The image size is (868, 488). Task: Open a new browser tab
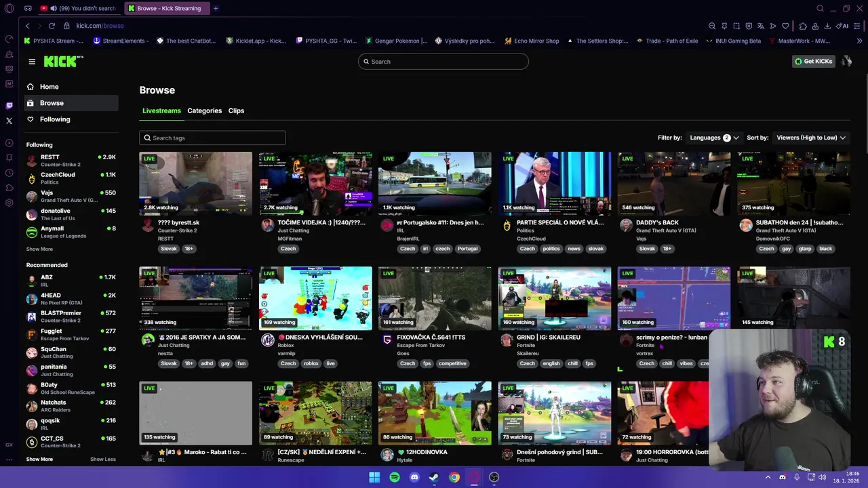(x=216, y=8)
